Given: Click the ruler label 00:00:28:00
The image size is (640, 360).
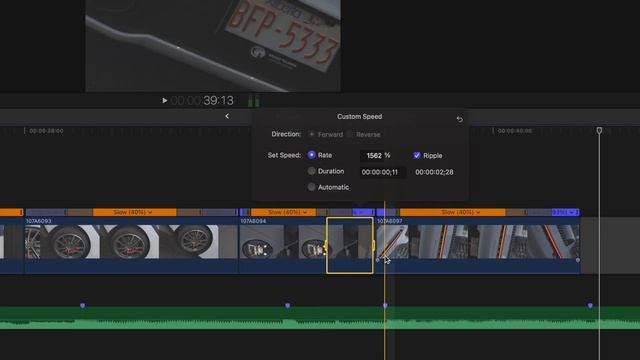Looking at the screenshot, I should 46,131.
